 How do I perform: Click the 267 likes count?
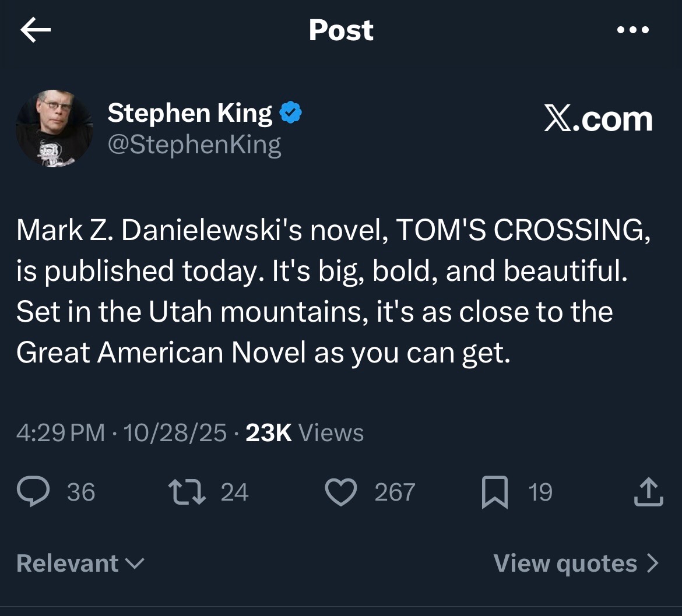point(395,492)
